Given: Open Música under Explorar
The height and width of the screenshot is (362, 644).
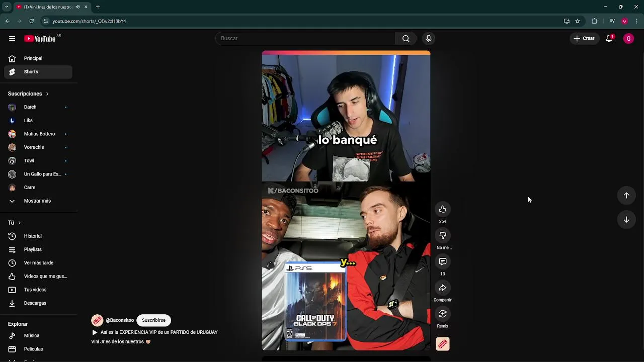Looking at the screenshot, I should click(x=38, y=336).
